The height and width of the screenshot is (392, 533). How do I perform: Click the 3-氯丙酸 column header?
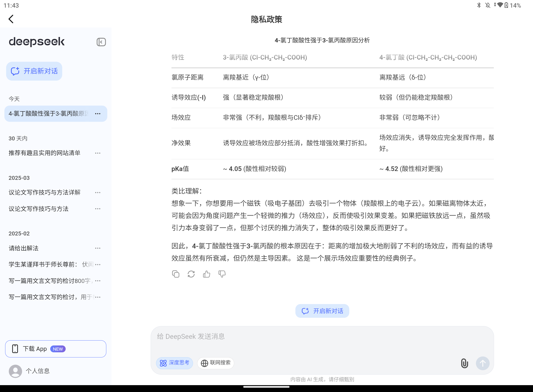pos(265,57)
